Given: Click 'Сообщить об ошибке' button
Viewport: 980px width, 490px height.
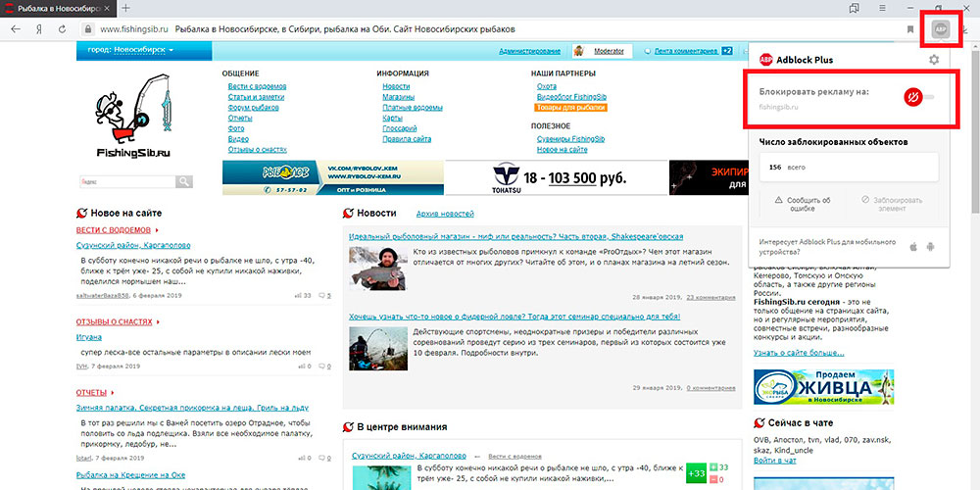Looking at the screenshot, I should point(803,203).
